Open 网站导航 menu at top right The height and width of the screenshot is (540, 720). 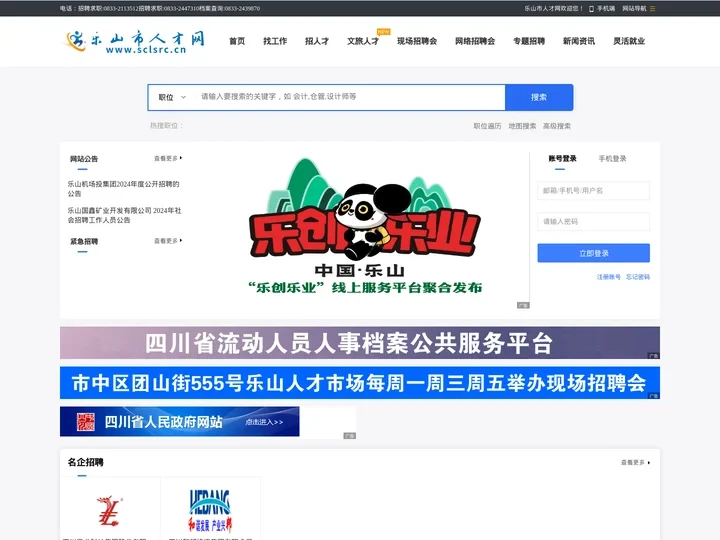tap(639, 8)
